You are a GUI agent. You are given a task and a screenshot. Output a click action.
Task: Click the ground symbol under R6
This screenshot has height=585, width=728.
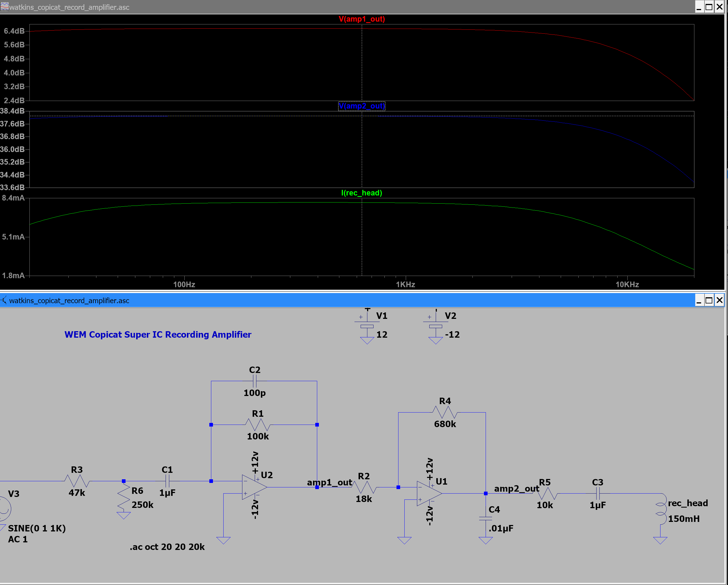tap(124, 516)
